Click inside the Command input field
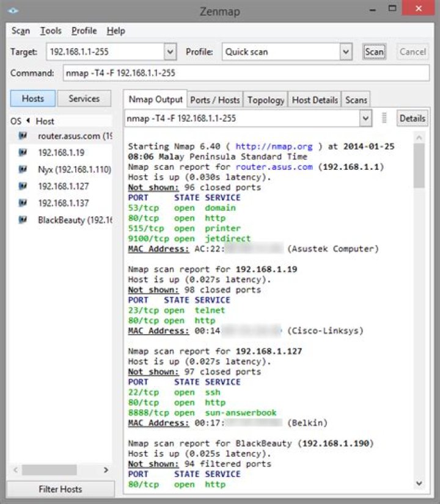440x504 pixels. 246,73
